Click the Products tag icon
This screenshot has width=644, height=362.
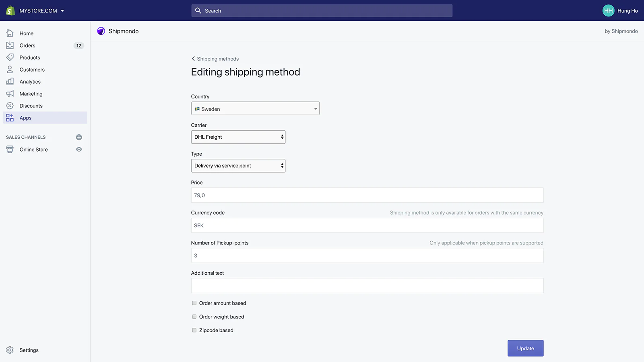point(10,58)
